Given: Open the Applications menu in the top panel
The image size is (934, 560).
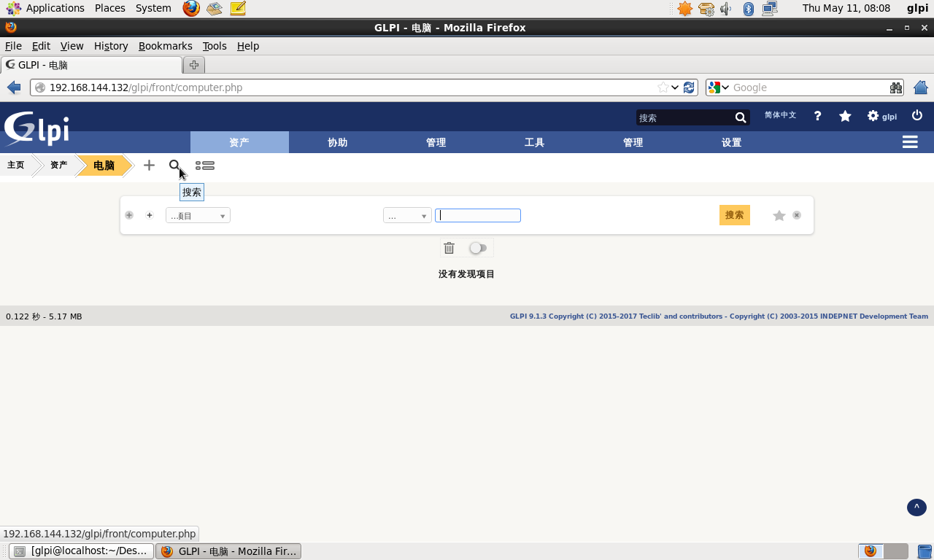Looking at the screenshot, I should pos(47,8).
